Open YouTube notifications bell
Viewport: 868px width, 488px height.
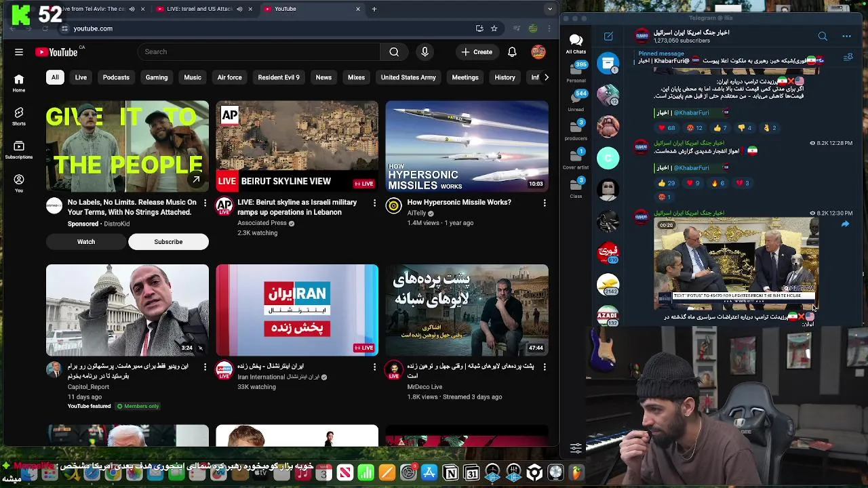[512, 52]
